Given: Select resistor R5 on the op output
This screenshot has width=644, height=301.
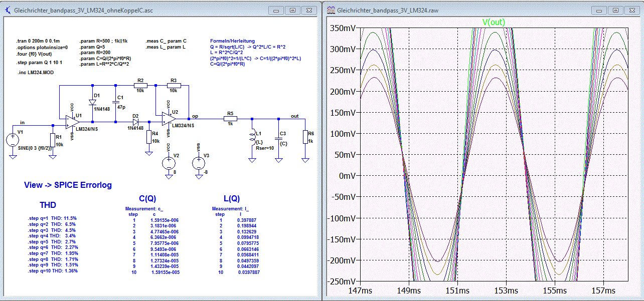Looking at the screenshot, I should click(x=230, y=119).
